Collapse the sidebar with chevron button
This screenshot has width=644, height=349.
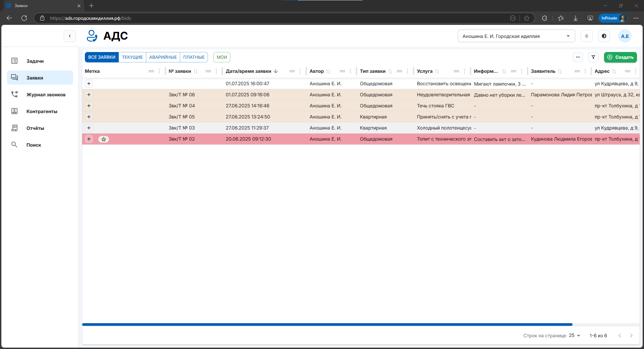coord(70,36)
